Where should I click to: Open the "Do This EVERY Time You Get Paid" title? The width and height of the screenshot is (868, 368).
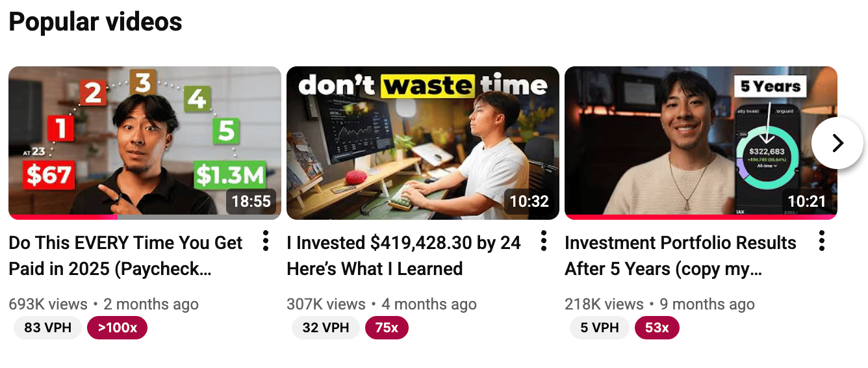click(x=125, y=256)
